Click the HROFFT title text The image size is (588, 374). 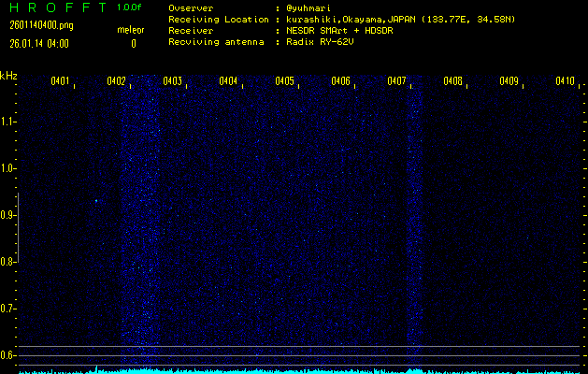[59, 7]
